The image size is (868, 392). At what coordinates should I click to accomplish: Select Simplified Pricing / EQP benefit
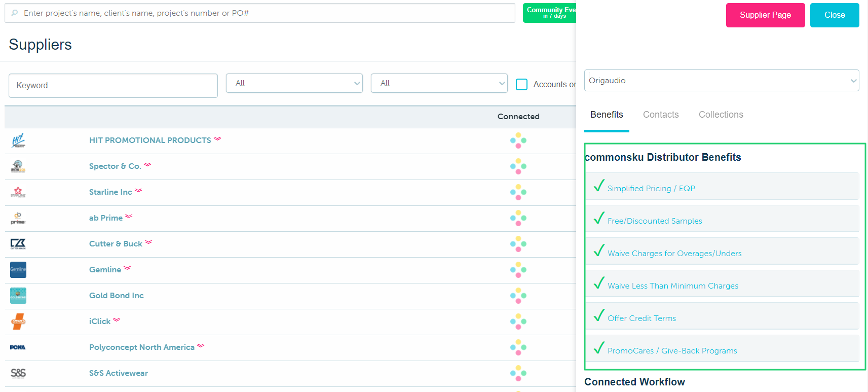pyautogui.click(x=722, y=186)
